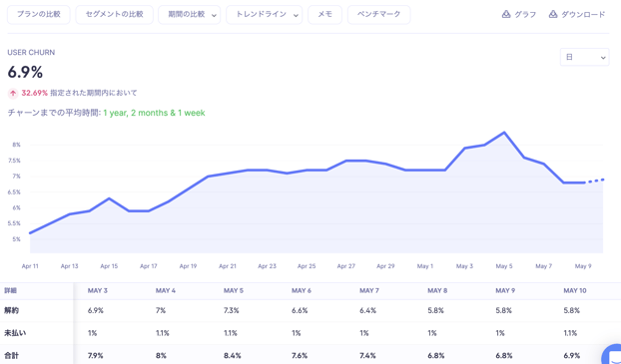Click the 7.9% 合計 value for May 3
The width and height of the screenshot is (621, 364).
(96, 356)
